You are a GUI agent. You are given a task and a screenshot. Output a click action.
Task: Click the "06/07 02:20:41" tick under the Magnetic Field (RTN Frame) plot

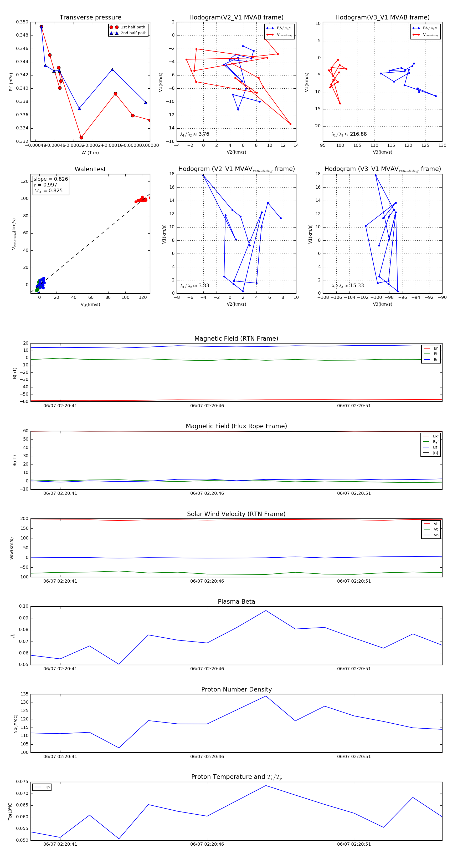pos(60,406)
